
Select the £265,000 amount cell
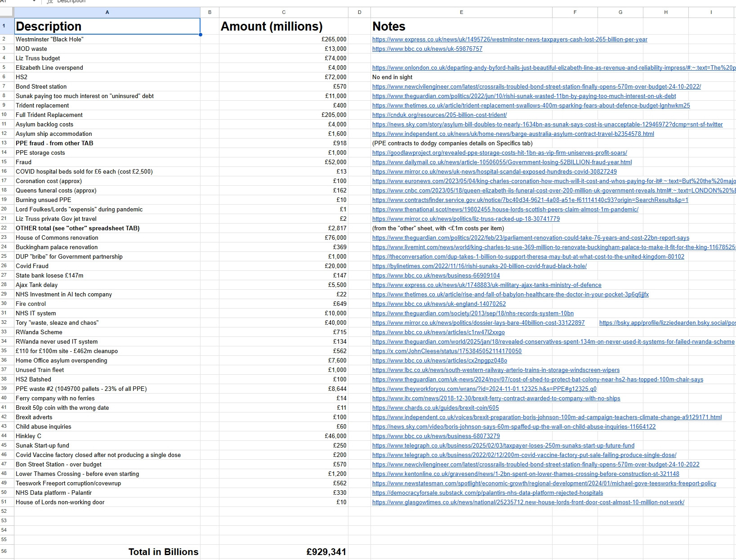[x=283, y=40]
